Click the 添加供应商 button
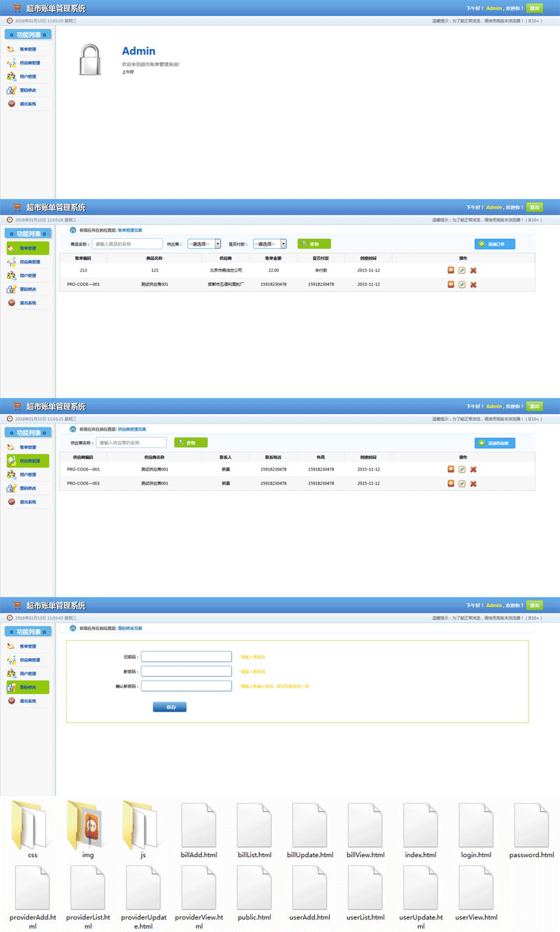 (494, 443)
